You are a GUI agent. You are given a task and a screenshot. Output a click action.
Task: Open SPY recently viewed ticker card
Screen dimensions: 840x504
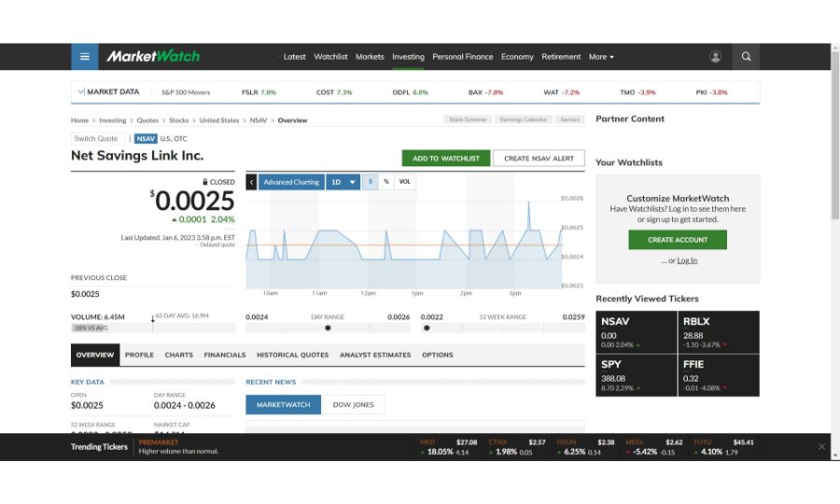pyautogui.click(x=637, y=375)
